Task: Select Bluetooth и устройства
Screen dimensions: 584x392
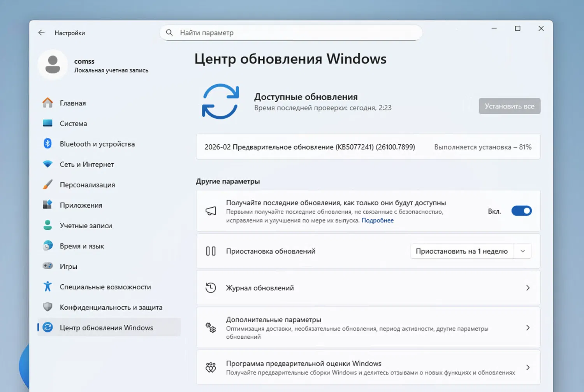Action: [x=109, y=144]
